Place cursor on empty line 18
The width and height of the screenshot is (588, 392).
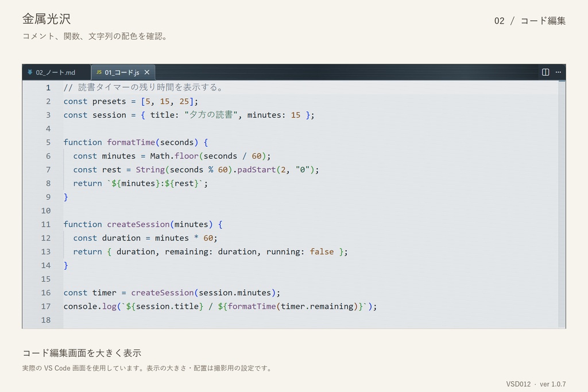311,320
